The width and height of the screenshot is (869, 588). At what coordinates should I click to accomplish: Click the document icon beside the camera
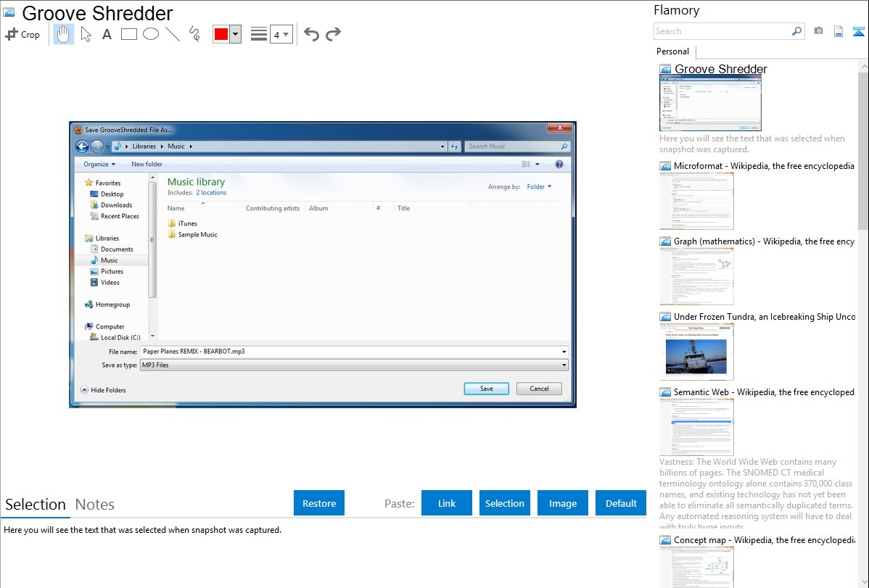coord(839,31)
